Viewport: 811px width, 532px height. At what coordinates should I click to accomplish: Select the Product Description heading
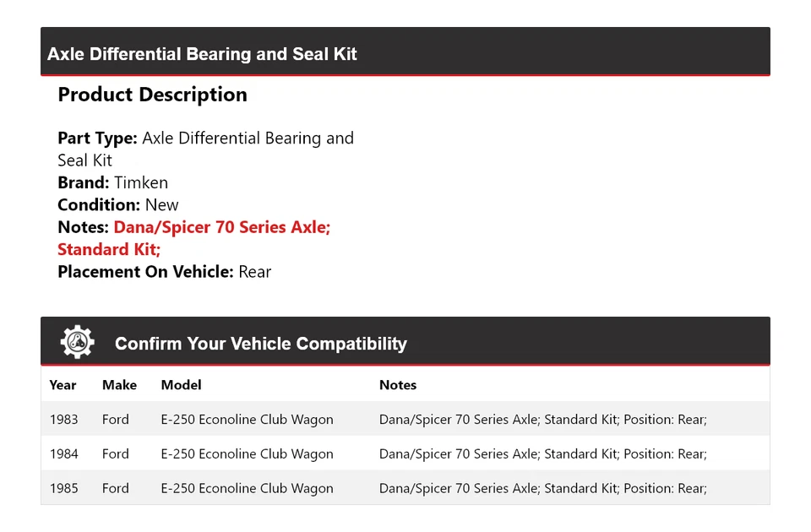[x=152, y=95]
